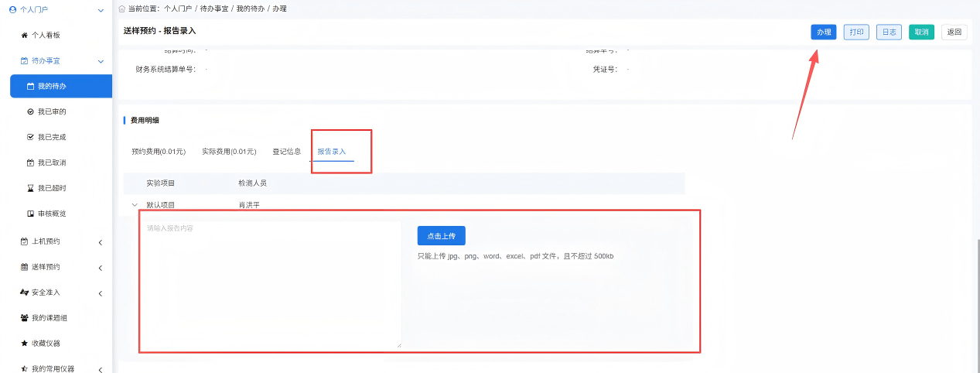Click the 我已审的 check-circle icon
The image size is (980, 373).
[x=30, y=112]
